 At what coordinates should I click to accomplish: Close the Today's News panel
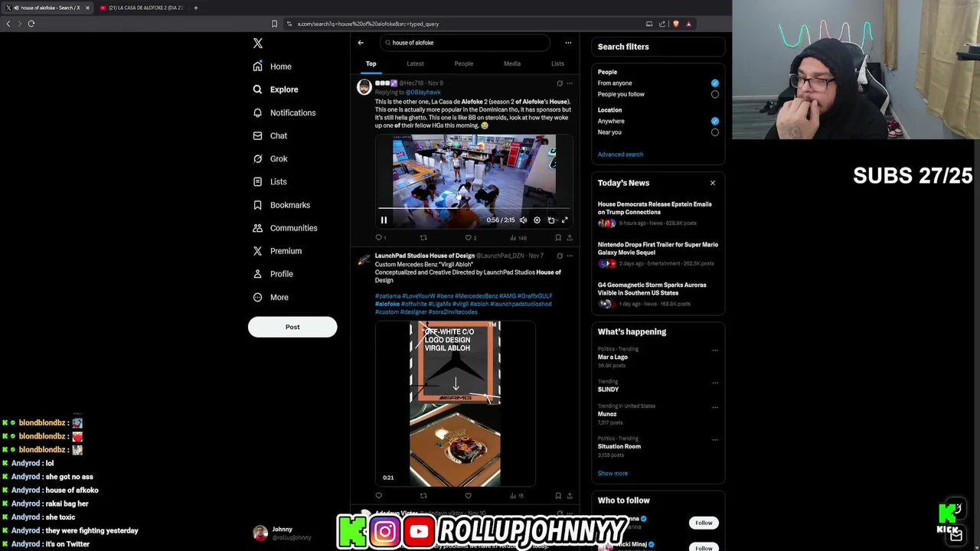(x=713, y=183)
